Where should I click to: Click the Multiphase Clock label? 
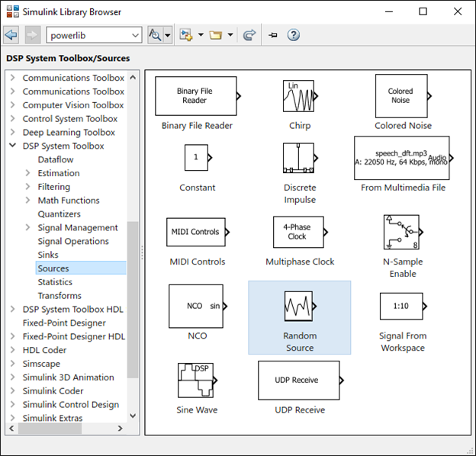coord(300,262)
